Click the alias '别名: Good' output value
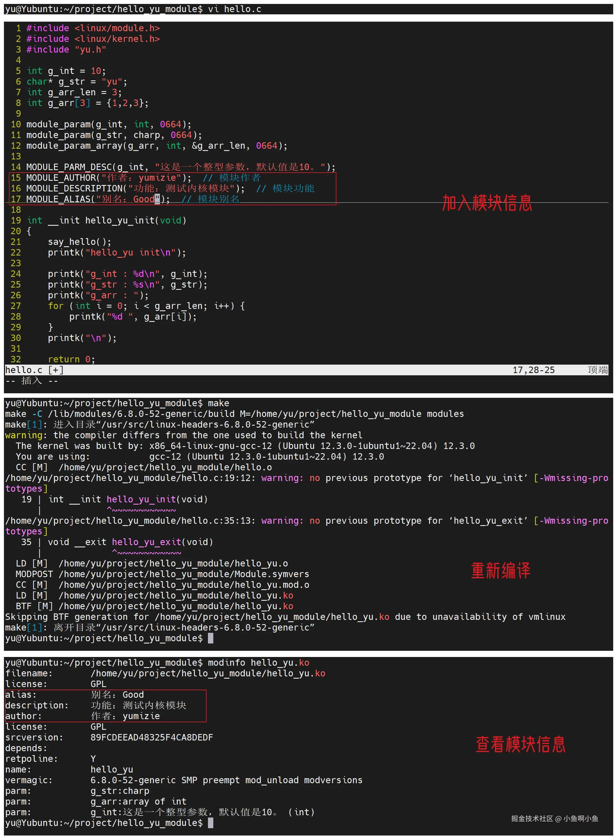The height and width of the screenshot is (840, 616). pos(117,695)
